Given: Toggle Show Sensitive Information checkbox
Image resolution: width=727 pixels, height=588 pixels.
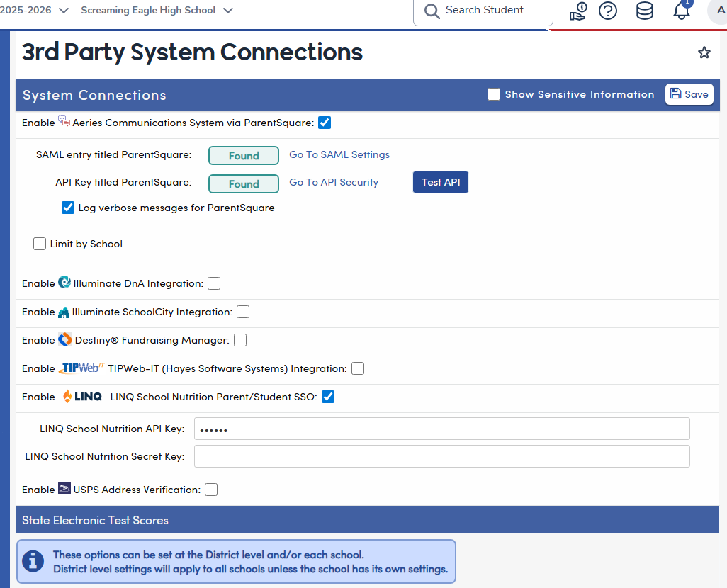Looking at the screenshot, I should point(494,94).
